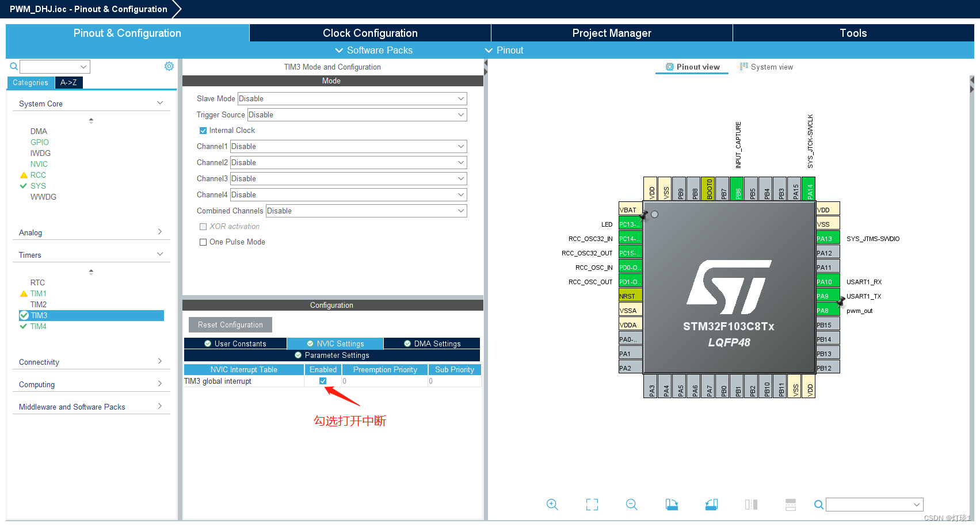Open the Channel3 dropdown
The height and width of the screenshot is (527, 980).
click(349, 179)
